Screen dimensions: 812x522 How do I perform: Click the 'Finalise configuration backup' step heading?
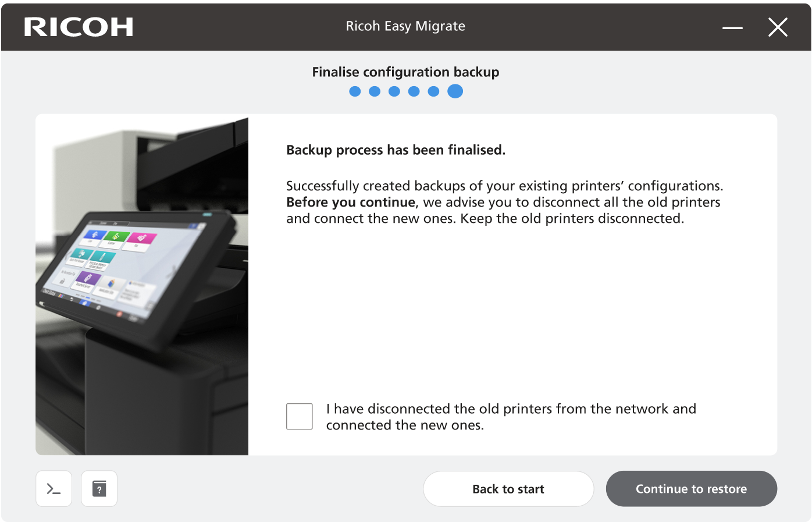(x=405, y=72)
